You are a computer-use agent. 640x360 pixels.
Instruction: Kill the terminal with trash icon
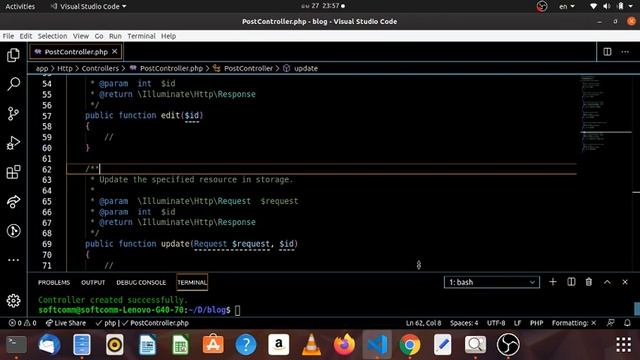click(589, 282)
